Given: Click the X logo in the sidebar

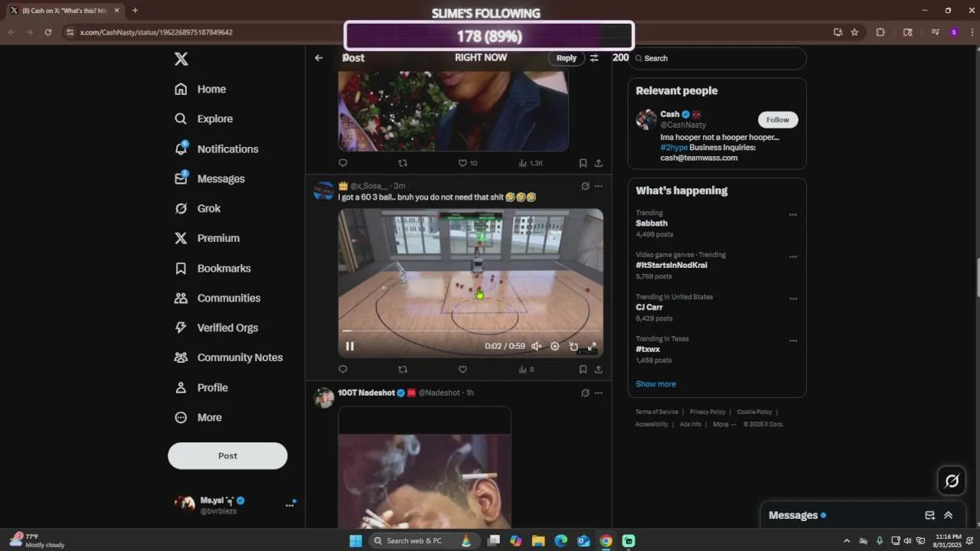Looking at the screenshot, I should click(181, 59).
